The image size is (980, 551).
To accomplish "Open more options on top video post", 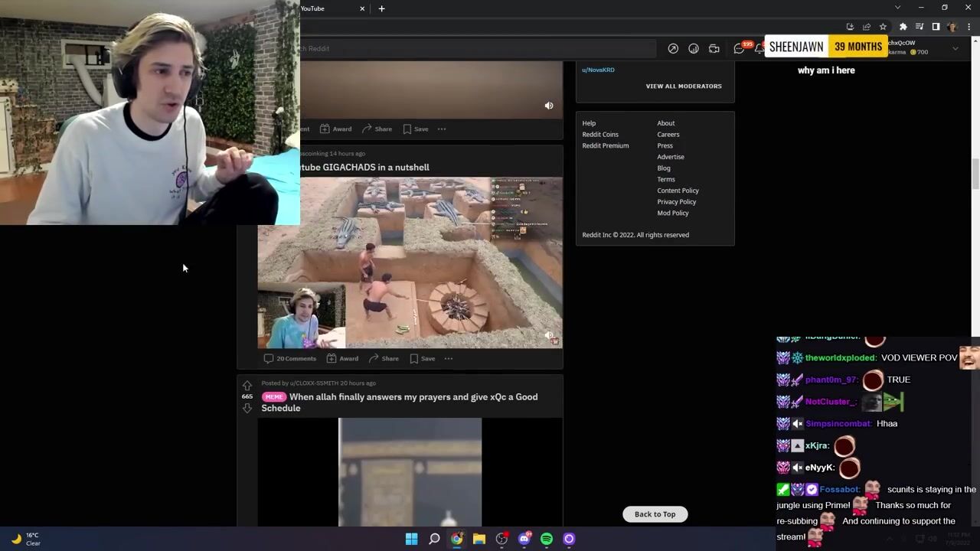I will tap(442, 129).
